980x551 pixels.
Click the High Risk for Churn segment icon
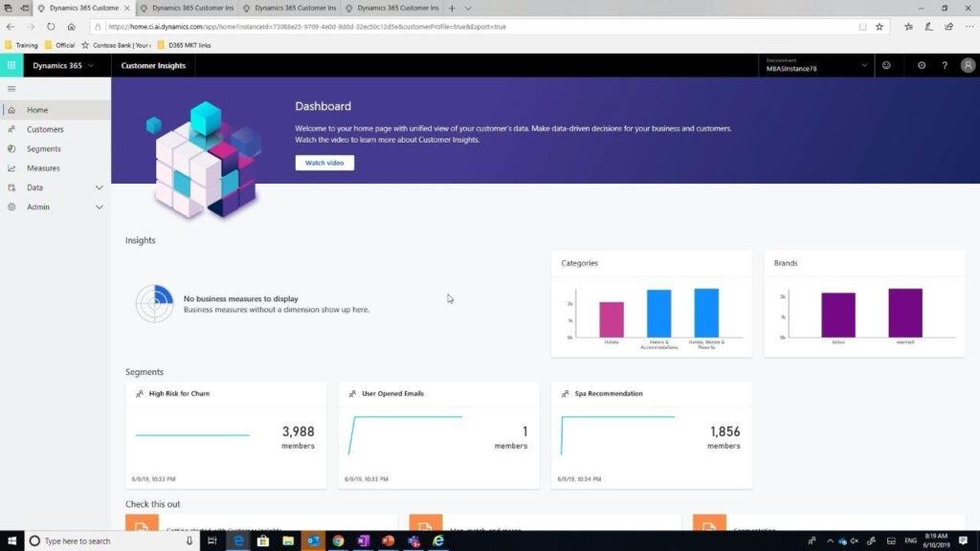pos(140,393)
